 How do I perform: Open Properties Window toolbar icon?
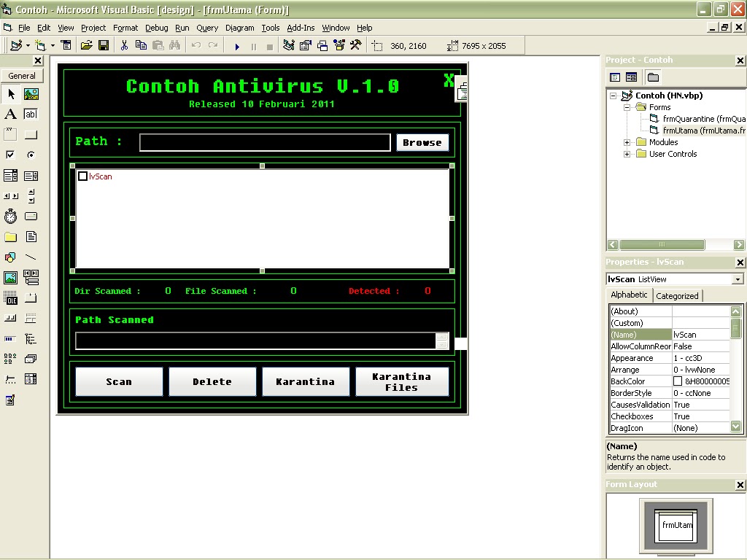coord(306,46)
